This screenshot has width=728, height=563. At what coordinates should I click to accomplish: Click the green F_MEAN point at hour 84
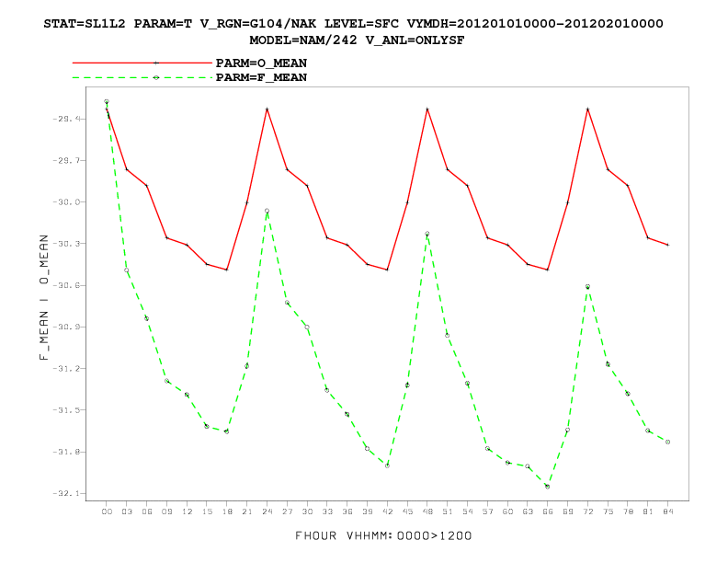click(x=667, y=442)
